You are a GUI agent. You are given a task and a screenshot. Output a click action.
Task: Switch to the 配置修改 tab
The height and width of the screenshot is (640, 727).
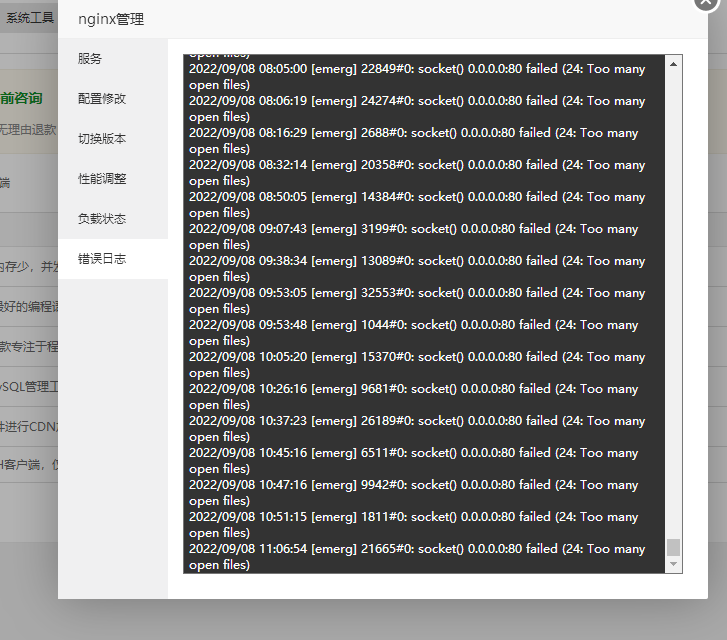(113, 98)
